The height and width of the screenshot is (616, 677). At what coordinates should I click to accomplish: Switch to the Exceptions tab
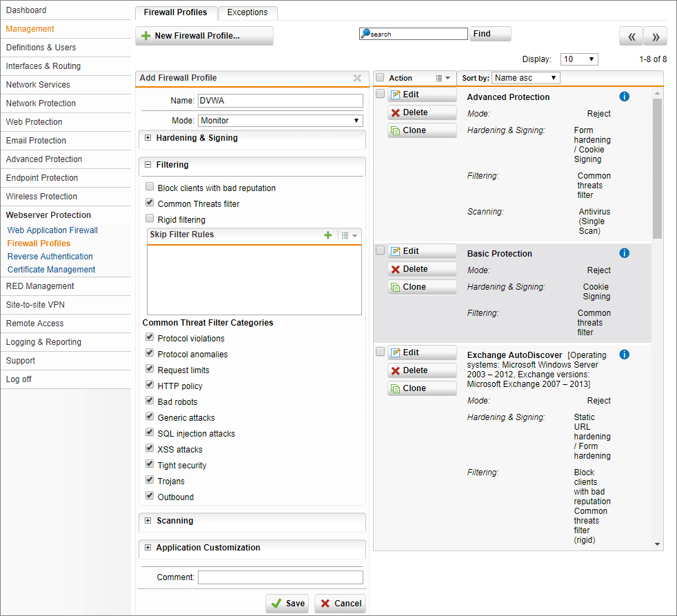click(247, 12)
